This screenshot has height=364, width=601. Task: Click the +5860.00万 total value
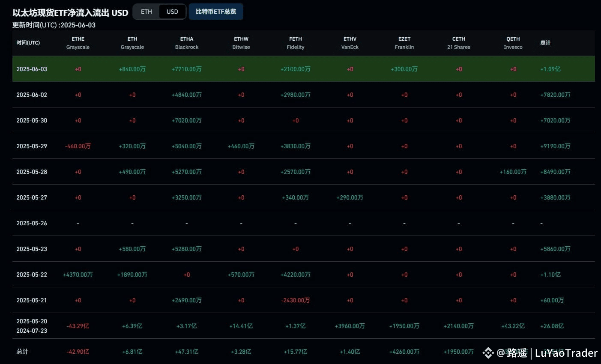(555, 249)
